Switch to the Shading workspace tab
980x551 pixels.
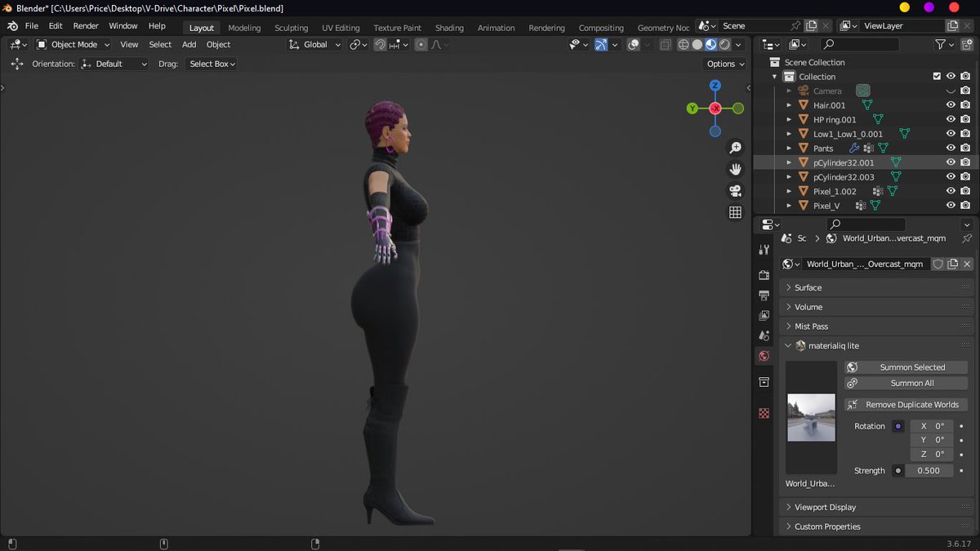point(449,28)
